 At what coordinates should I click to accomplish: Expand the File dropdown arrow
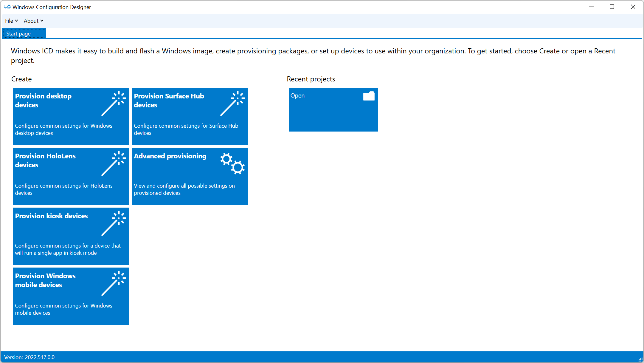(x=16, y=21)
